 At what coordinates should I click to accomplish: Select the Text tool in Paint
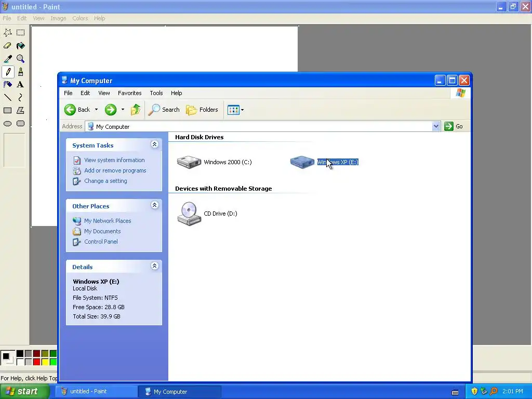(x=21, y=85)
